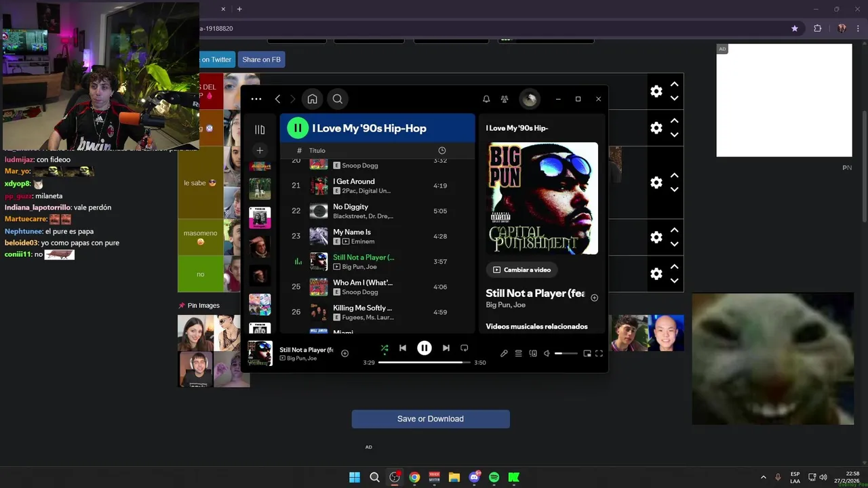Image resolution: width=868 pixels, height=488 pixels.
Task: Open settings gear for the no tier row
Action: (x=656, y=274)
